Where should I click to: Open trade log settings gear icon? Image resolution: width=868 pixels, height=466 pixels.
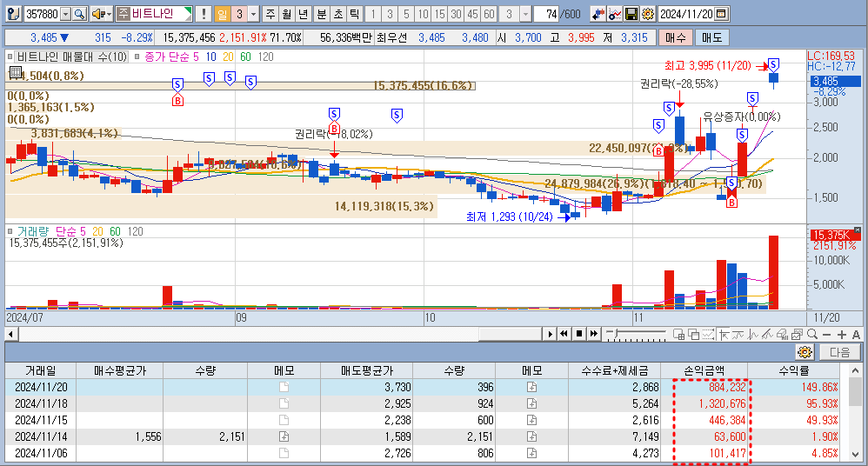tap(805, 352)
